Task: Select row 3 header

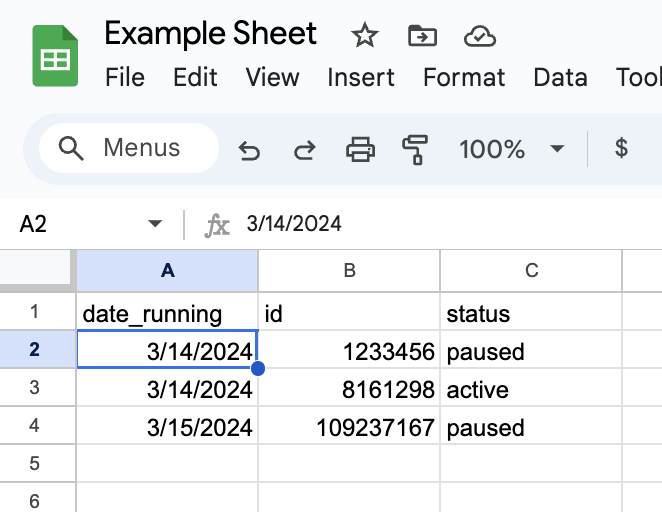Action: [x=34, y=390]
